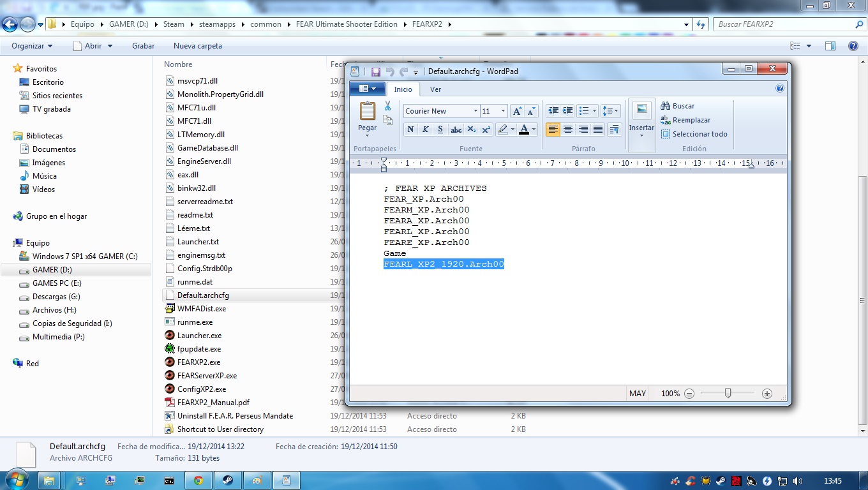Click the Redo arrow in WordPad's title bar
The image size is (868, 490).
click(x=403, y=71)
